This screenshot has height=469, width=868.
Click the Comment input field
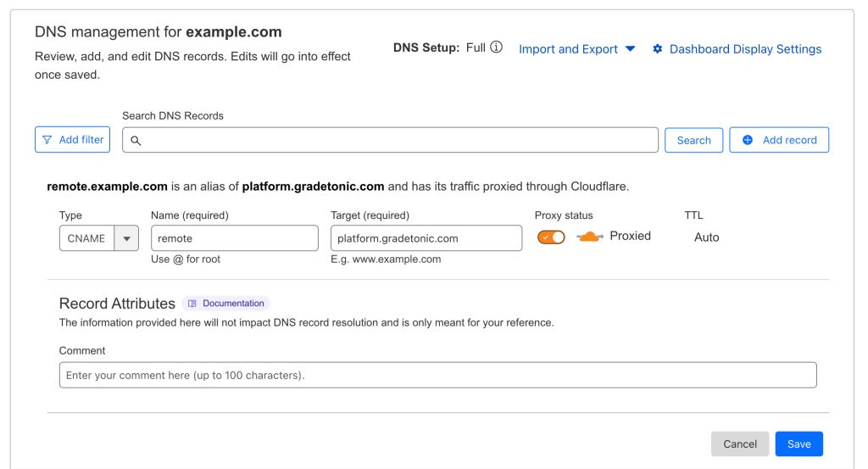(x=438, y=375)
